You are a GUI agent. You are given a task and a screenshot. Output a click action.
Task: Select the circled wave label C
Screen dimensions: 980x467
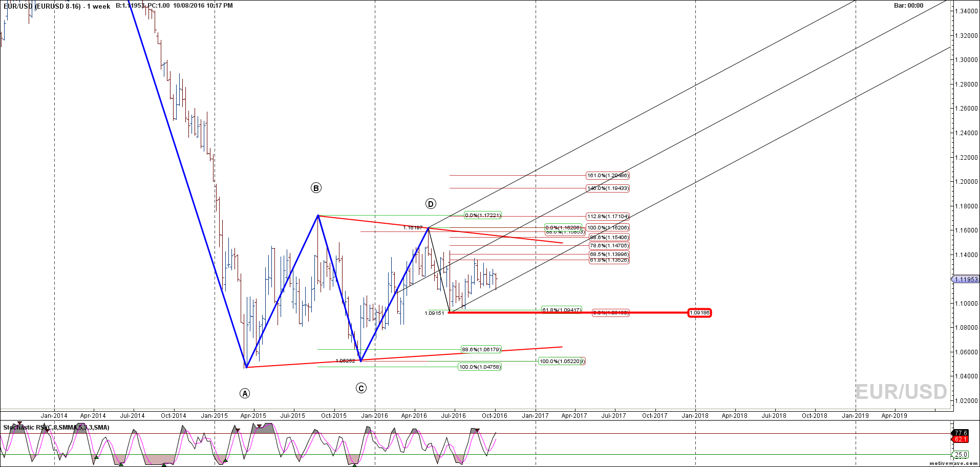point(361,388)
